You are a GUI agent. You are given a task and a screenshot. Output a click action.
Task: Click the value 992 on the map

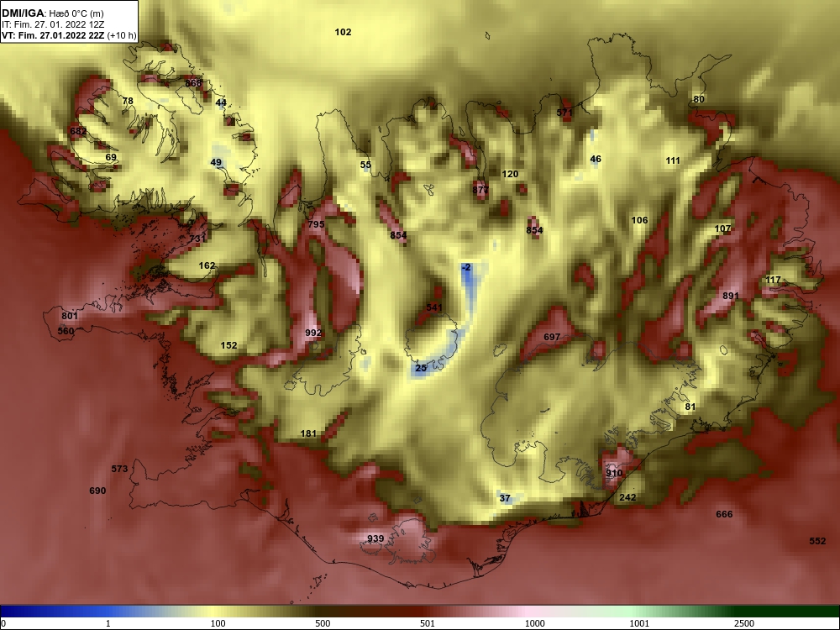pos(313,333)
